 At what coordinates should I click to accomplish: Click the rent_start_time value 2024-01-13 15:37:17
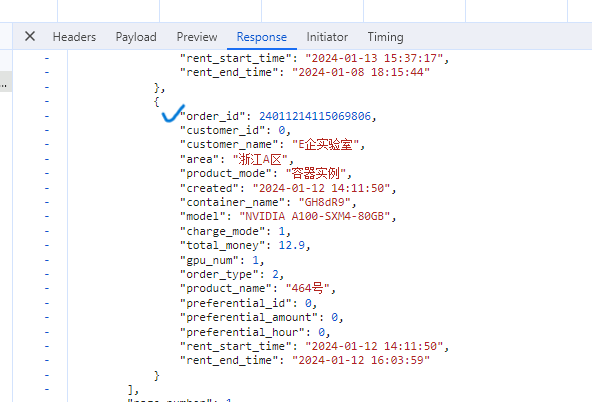click(x=374, y=59)
